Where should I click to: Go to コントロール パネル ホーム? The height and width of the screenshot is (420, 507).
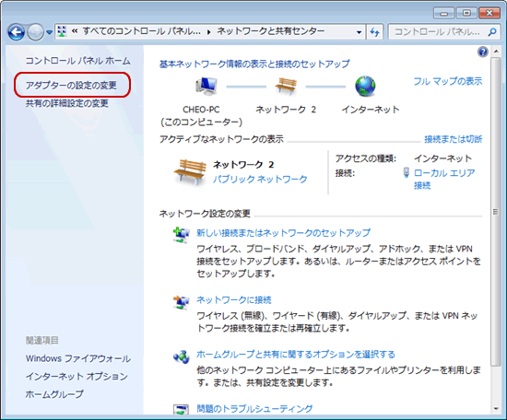point(78,61)
